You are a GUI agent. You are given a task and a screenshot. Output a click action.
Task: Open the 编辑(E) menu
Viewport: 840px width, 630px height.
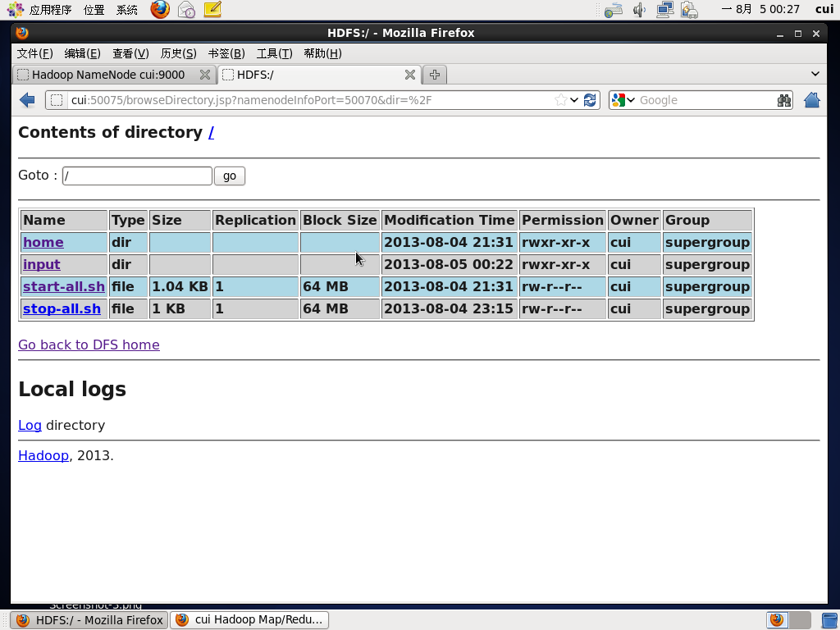83,53
